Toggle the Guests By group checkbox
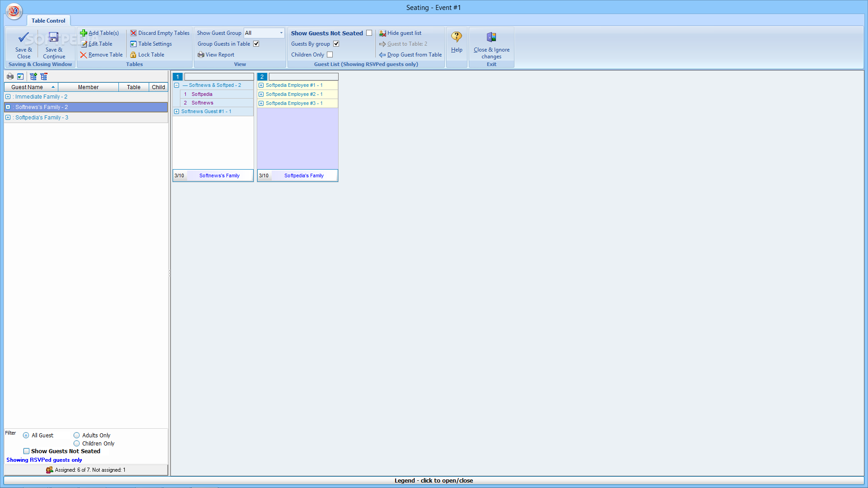The height and width of the screenshot is (488, 868). pos(336,44)
